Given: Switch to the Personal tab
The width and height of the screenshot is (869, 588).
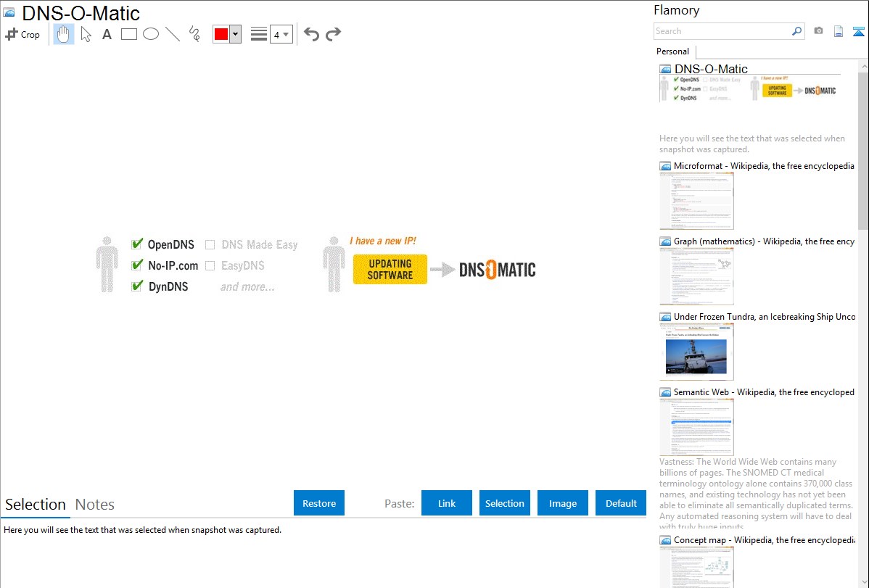Looking at the screenshot, I should click(x=673, y=51).
